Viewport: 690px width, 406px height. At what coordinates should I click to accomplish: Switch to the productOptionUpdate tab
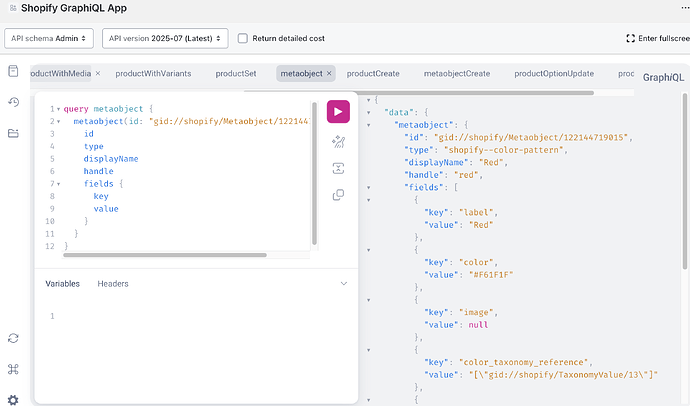(x=554, y=73)
